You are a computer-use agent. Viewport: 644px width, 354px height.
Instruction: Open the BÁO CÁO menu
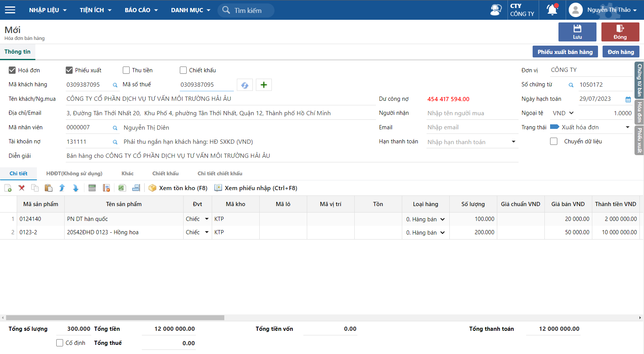click(x=141, y=10)
